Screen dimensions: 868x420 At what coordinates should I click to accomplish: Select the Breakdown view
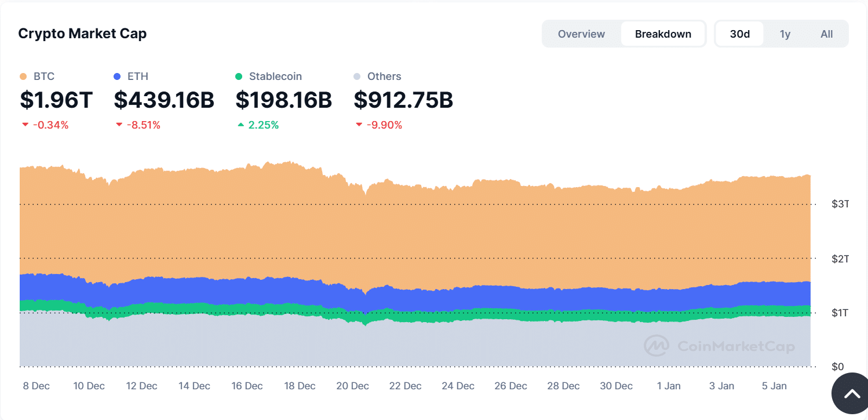(663, 34)
